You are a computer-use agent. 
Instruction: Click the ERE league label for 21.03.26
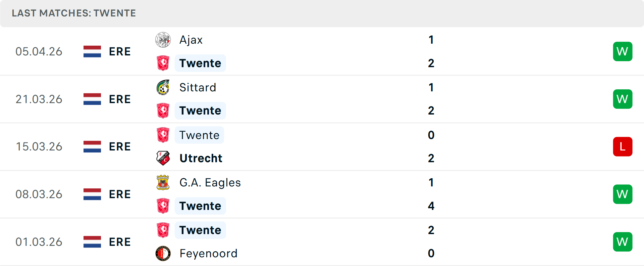120,99
